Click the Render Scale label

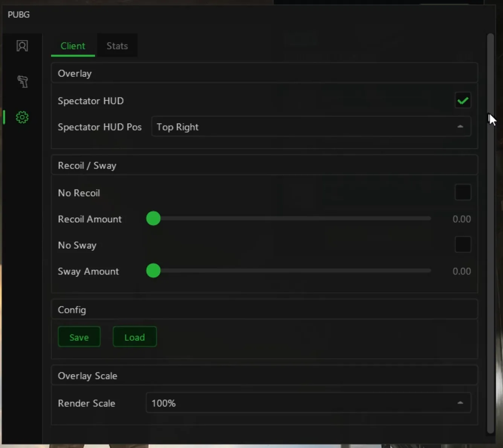coord(87,403)
